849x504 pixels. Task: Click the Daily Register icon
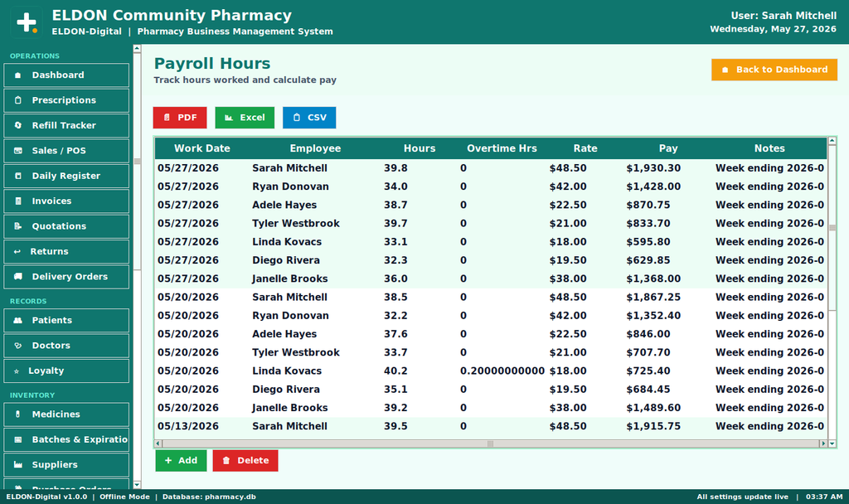click(18, 176)
